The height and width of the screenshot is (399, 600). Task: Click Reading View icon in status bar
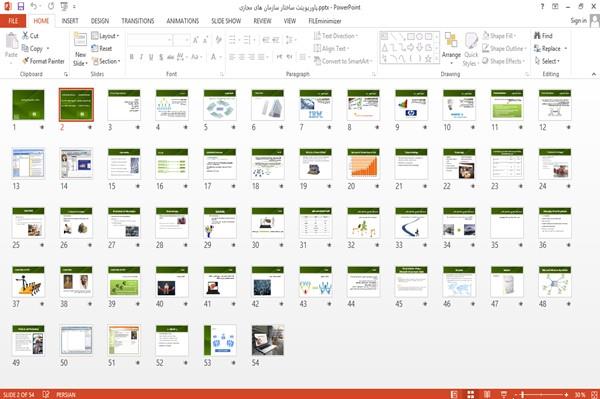tap(487, 394)
